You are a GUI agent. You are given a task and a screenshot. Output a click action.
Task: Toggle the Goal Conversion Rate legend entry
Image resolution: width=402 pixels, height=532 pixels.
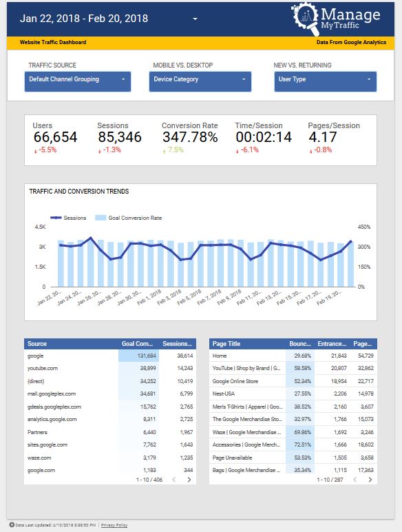coord(129,218)
